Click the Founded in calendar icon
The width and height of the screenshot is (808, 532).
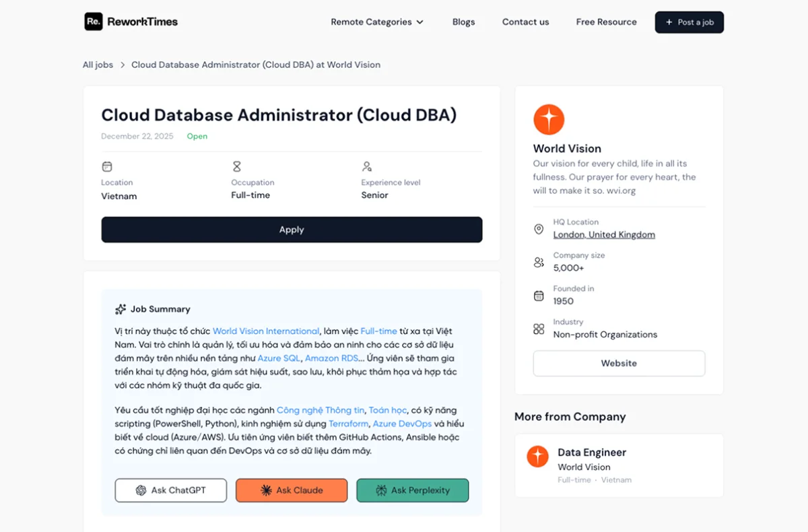pyautogui.click(x=539, y=296)
